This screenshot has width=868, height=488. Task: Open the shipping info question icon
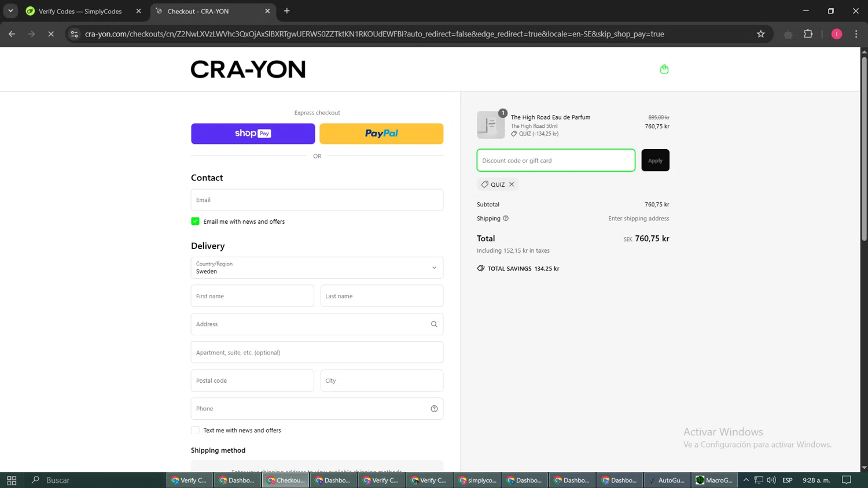coord(506,219)
